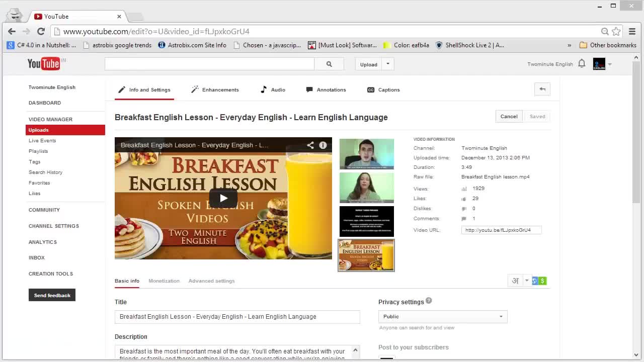The width and height of the screenshot is (644, 362).
Task: Select the Monetization tab
Action: pyautogui.click(x=164, y=281)
